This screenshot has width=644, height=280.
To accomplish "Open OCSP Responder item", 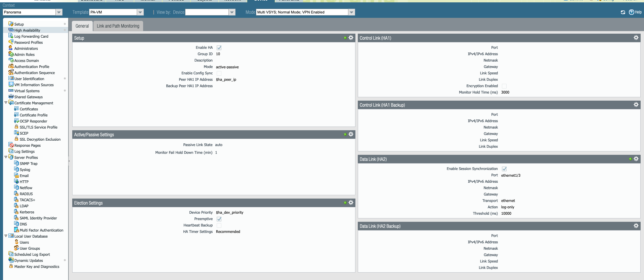I will coord(33,121).
